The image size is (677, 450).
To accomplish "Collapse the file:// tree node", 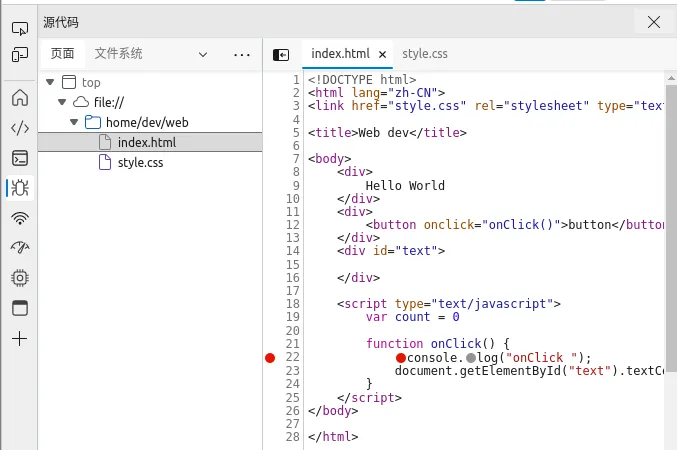I will click(x=62, y=102).
